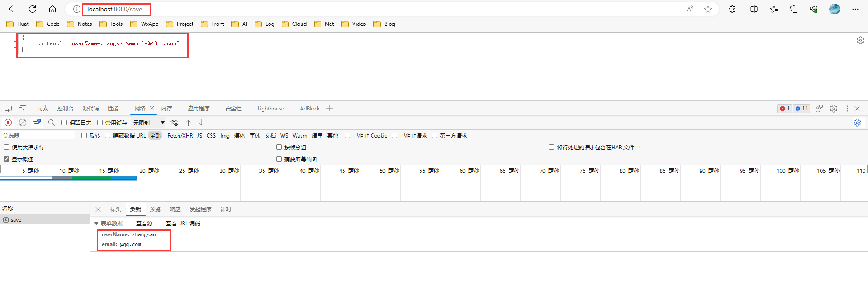Check the 禁用缓存 checkbox
This screenshot has height=305, width=868.
[100, 123]
